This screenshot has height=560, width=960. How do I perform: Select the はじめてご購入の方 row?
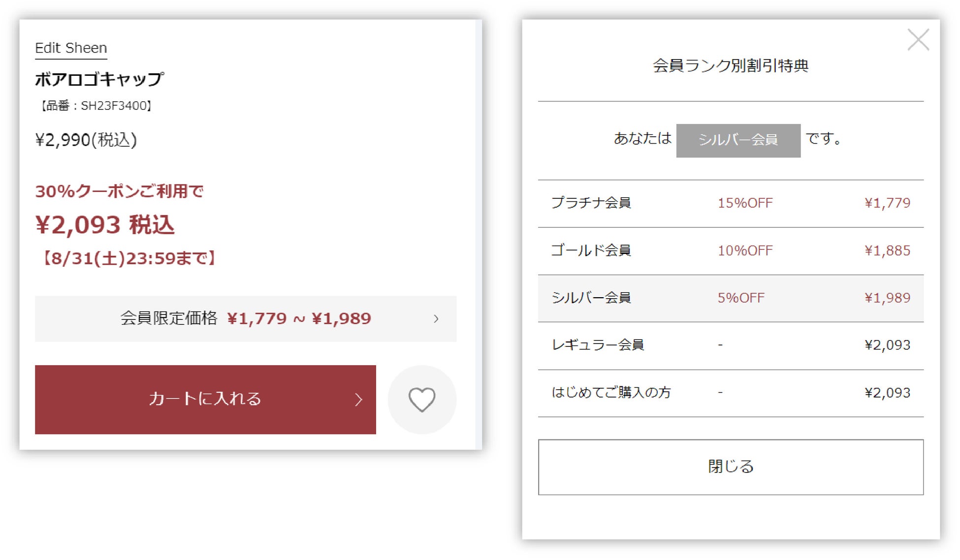pyautogui.click(x=731, y=393)
